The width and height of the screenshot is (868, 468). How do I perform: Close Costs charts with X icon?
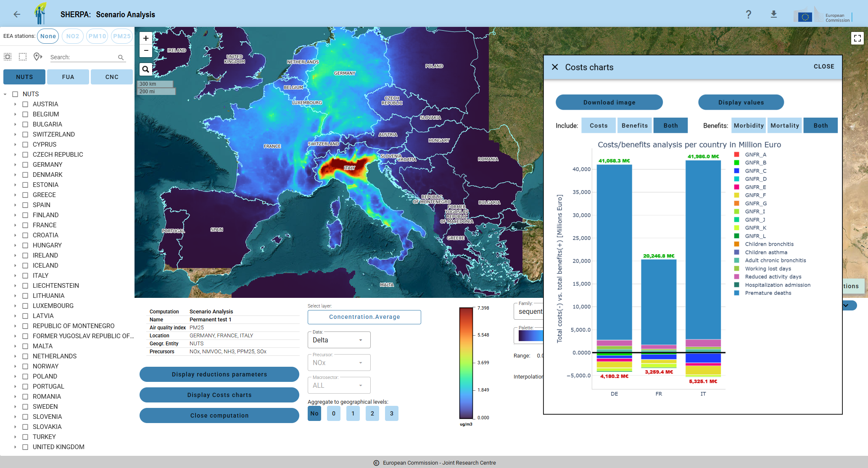(555, 67)
